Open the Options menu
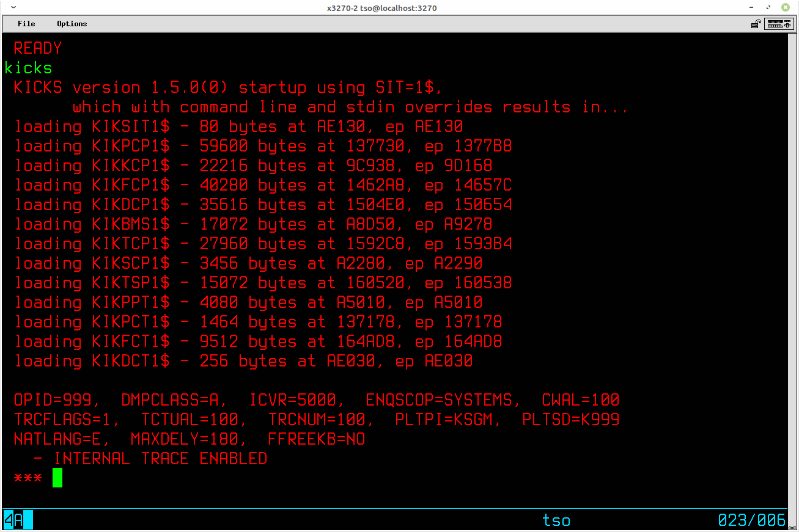The image size is (799, 532). [72, 24]
